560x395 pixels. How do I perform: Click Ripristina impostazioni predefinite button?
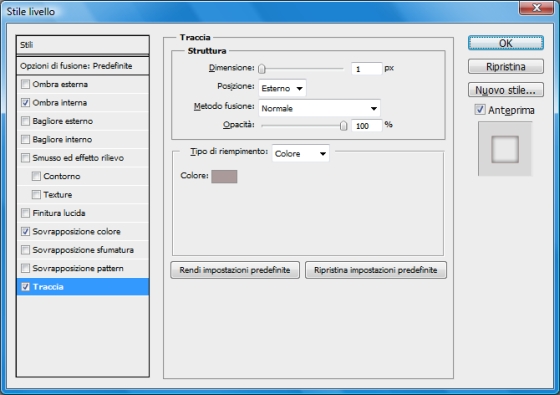tap(376, 270)
